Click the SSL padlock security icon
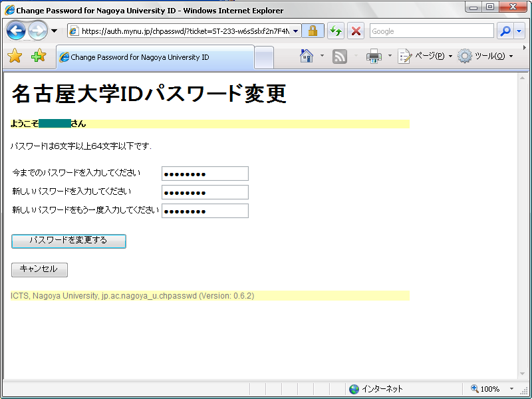Screen dimensions: 532x399 313,31
